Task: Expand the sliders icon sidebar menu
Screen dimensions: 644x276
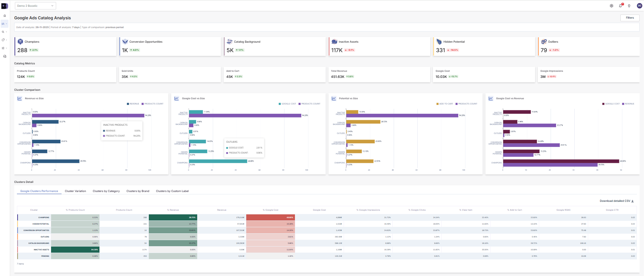Action: click(4, 48)
